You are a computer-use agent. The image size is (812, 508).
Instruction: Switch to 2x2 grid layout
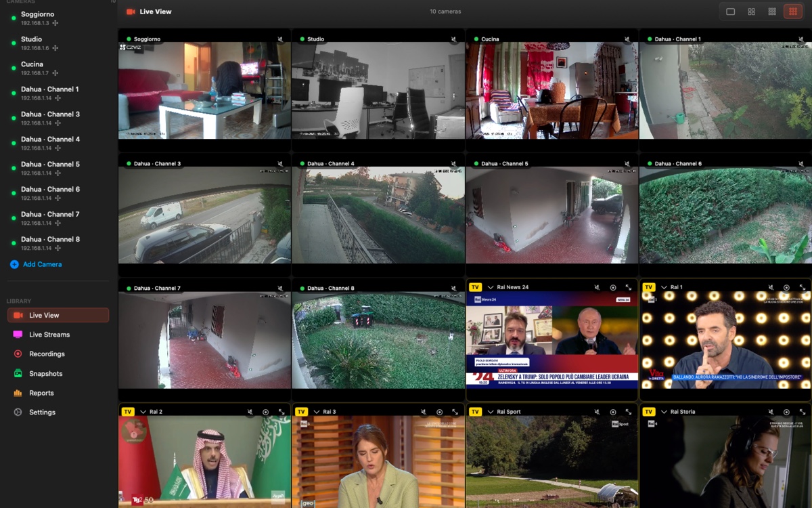point(751,12)
